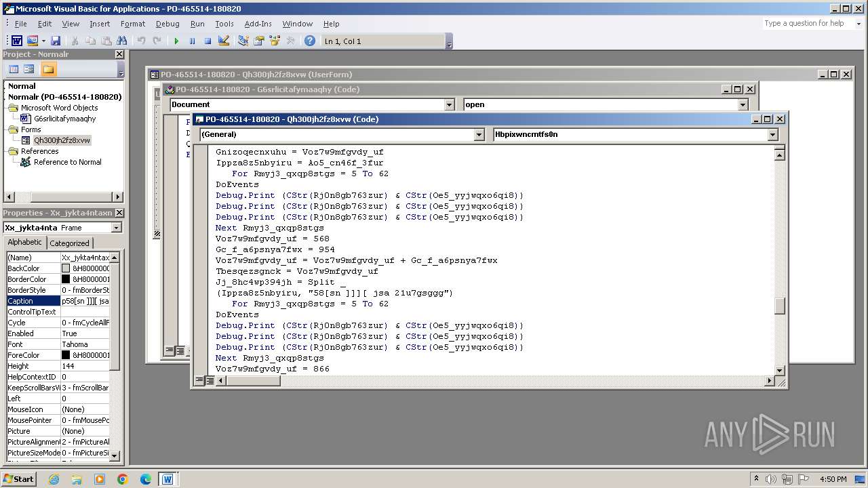Open the Debug menu
Image resolution: width=868 pixels, height=488 pixels.
pyautogui.click(x=167, y=24)
